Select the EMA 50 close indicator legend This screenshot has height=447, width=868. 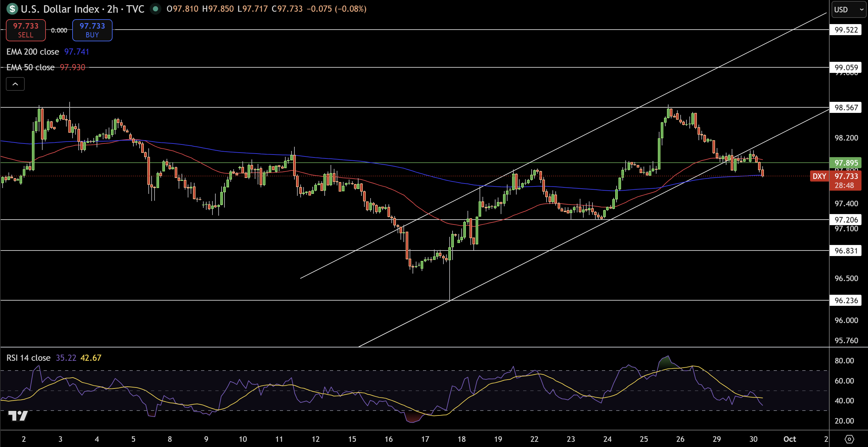[30, 67]
